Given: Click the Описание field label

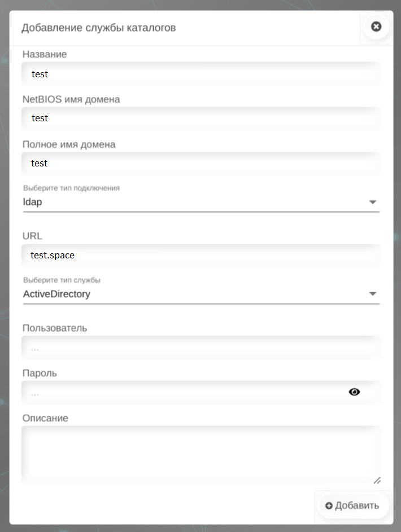Looking at the screenshot, I should coord(45,418).
